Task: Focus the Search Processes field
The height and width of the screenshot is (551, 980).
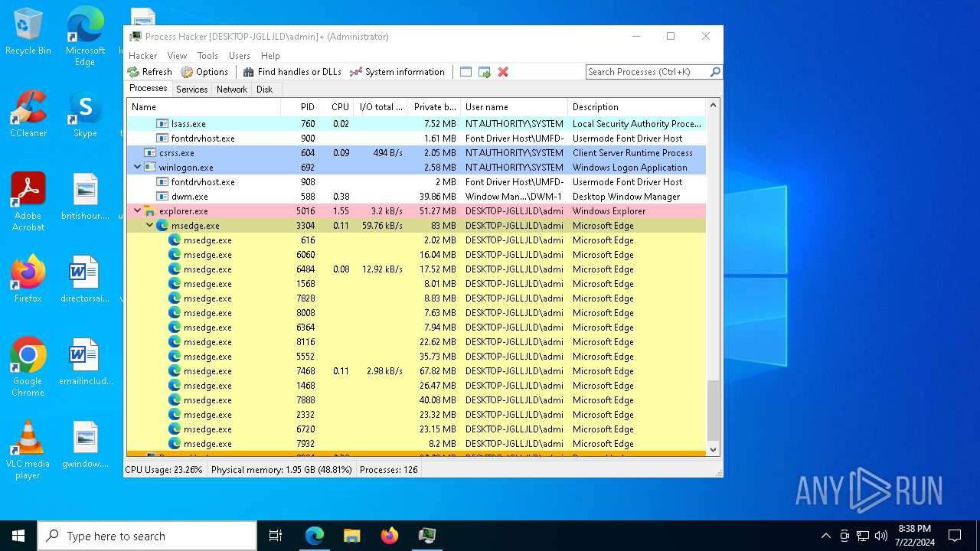Action: 648,72
